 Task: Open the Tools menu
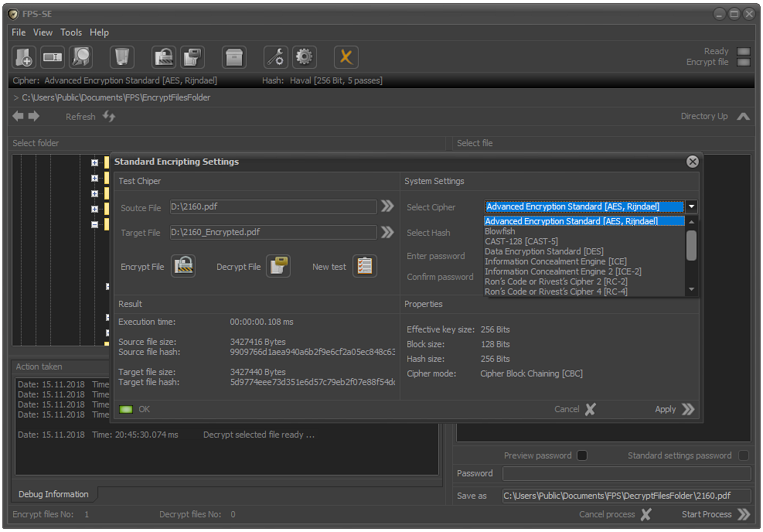[71, 32]
